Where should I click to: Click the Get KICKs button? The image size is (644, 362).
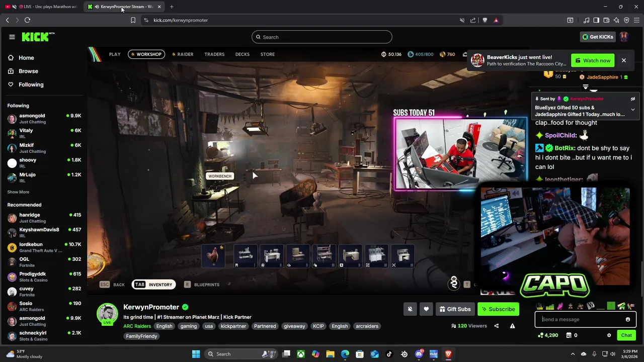click(598, 37)
